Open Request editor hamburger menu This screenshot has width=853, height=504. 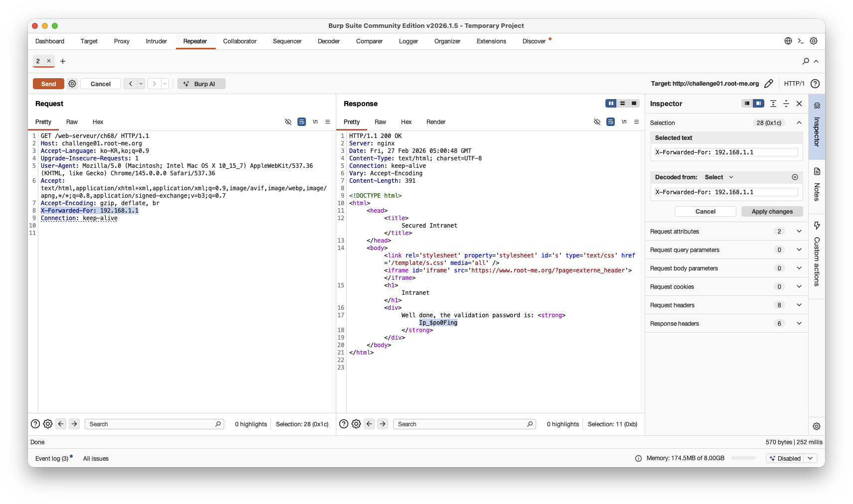327,122
